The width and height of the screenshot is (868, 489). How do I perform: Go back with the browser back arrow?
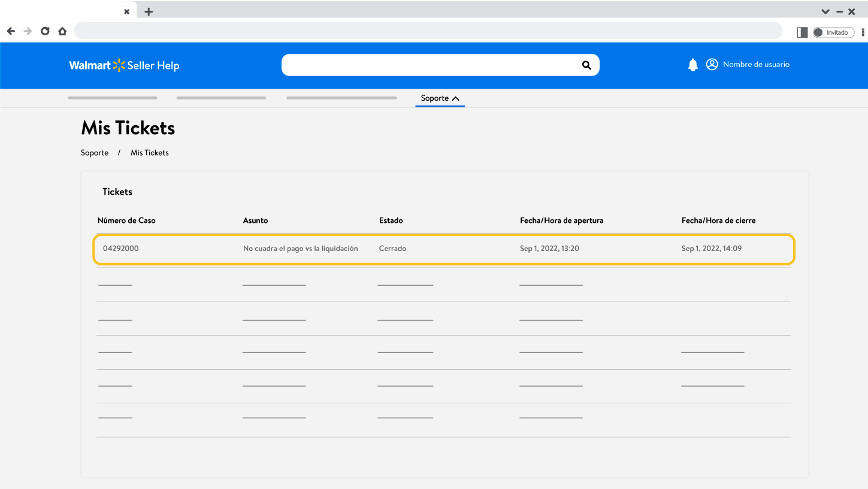click(11, 31)
